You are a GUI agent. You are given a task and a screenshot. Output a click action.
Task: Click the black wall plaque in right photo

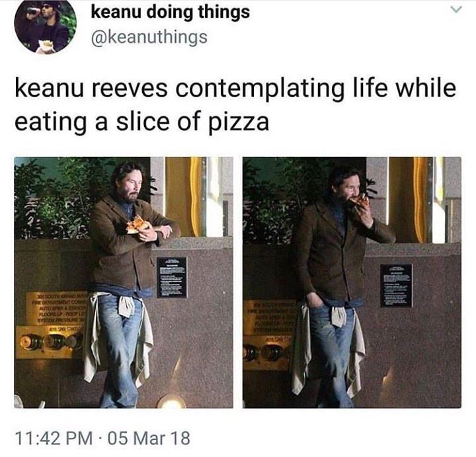click(396, 286)
